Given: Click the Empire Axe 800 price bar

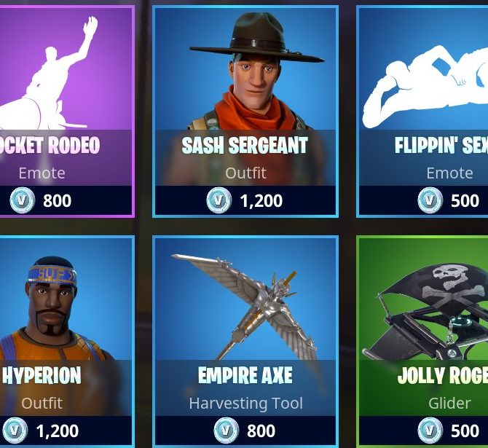Looking at the screenshot, I should [245, 431].
